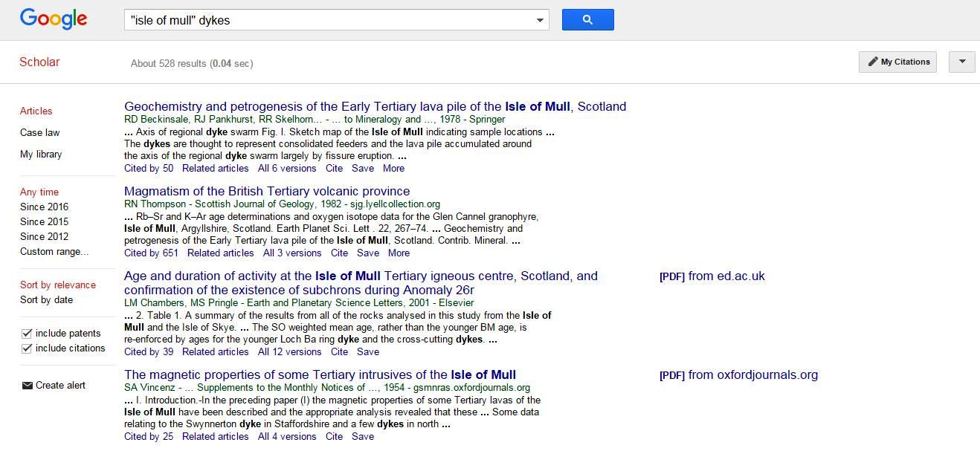Open My library section
980x451 pixels.
pyautogui.click(x=41, y=155)
